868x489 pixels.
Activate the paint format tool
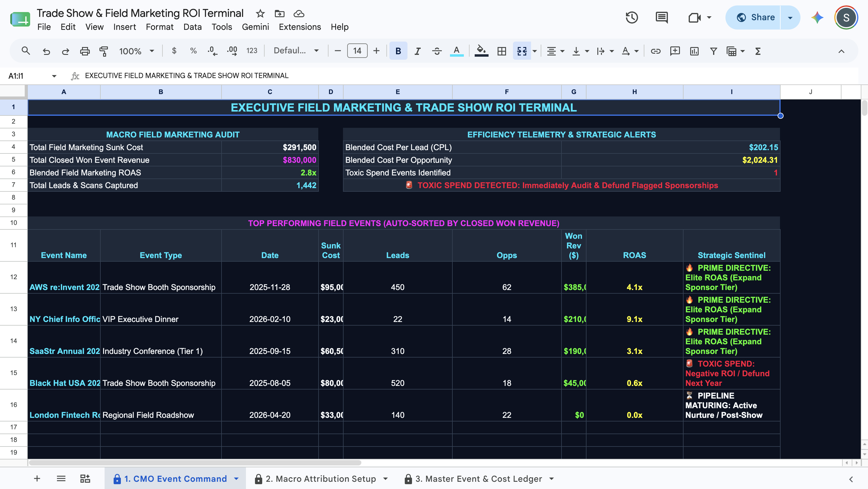pos(104,51)
